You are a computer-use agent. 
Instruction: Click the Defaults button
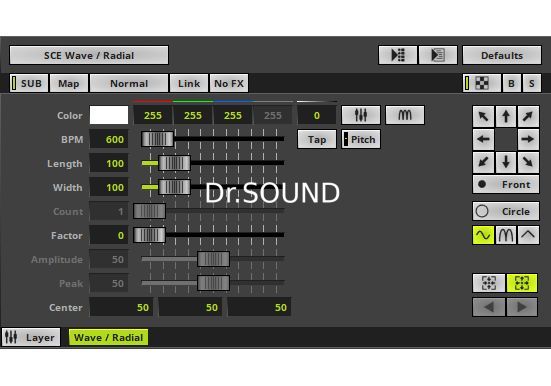pos(502,55)
